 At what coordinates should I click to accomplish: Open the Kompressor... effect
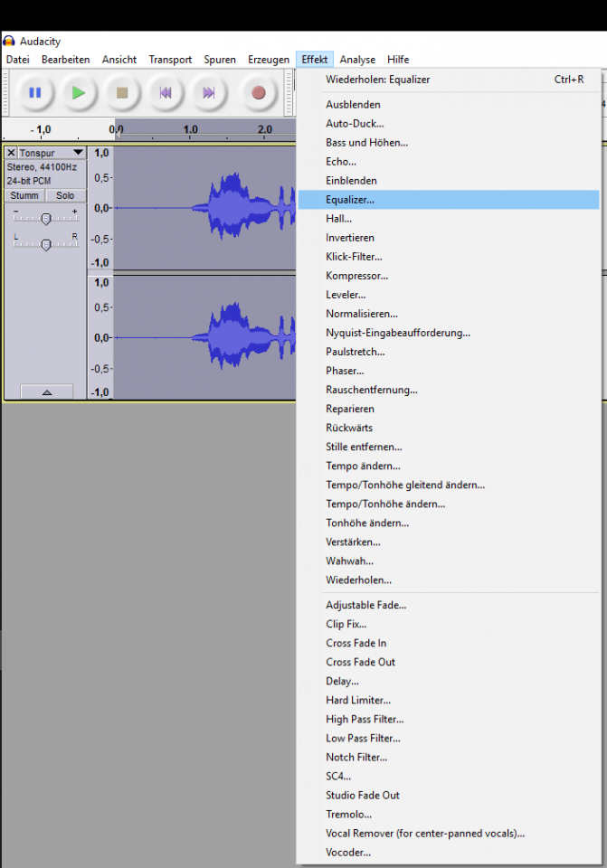(x=356, y=276)
